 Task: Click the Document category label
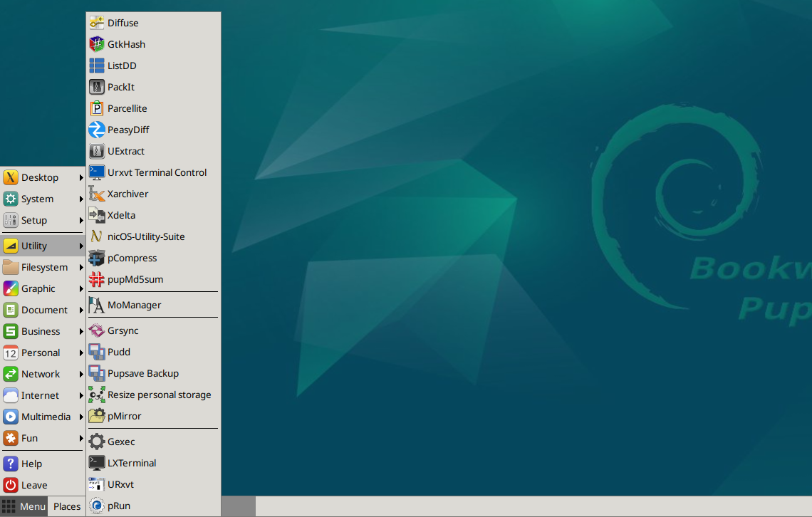coord(45,310)
